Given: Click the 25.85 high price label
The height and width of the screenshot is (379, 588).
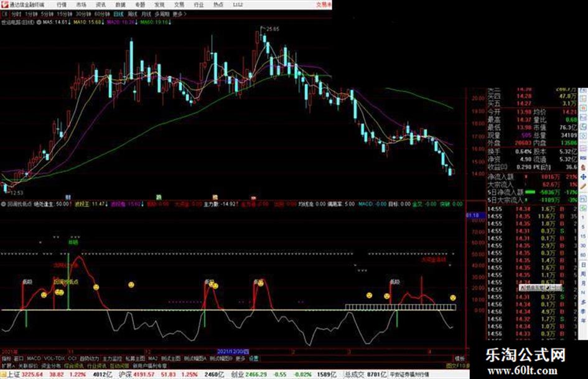Looking at the screenshot, I should [273, 29].
